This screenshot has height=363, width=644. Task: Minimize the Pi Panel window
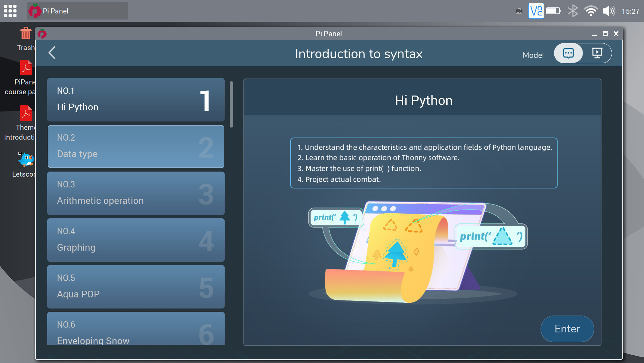coord(594,34)
